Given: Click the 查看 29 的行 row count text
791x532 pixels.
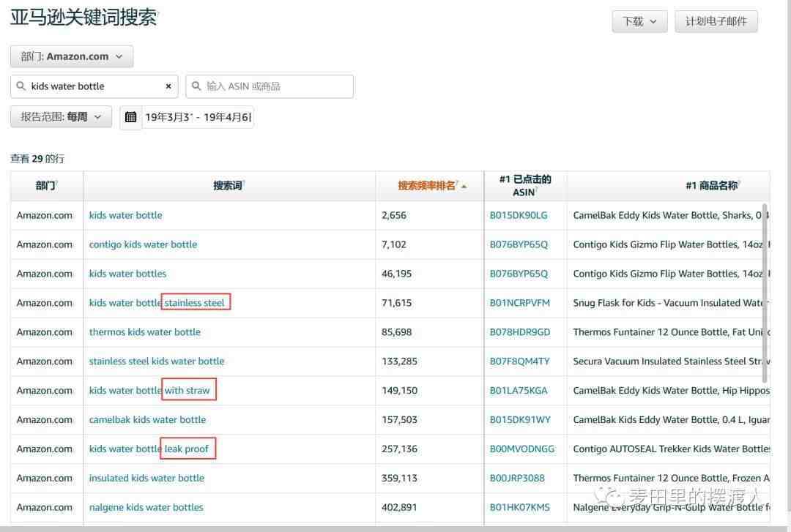Looking at the screenshot, I should [x=37, y=159].
